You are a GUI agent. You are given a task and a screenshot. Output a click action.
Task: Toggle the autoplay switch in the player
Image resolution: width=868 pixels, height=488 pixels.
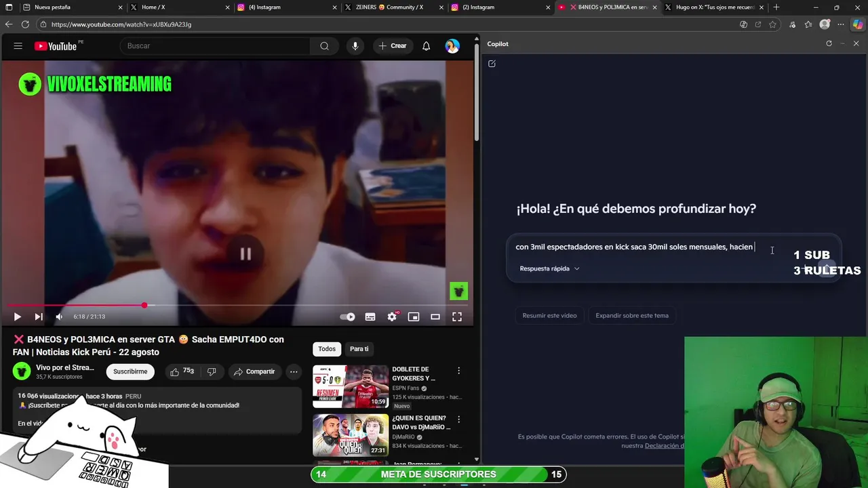pos(347,317)
